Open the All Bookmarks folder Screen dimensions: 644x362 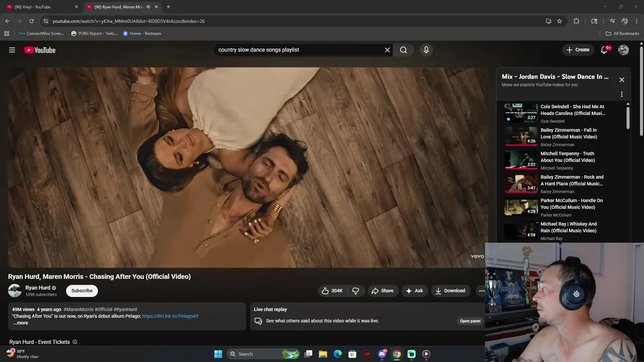tap(622, 34)
